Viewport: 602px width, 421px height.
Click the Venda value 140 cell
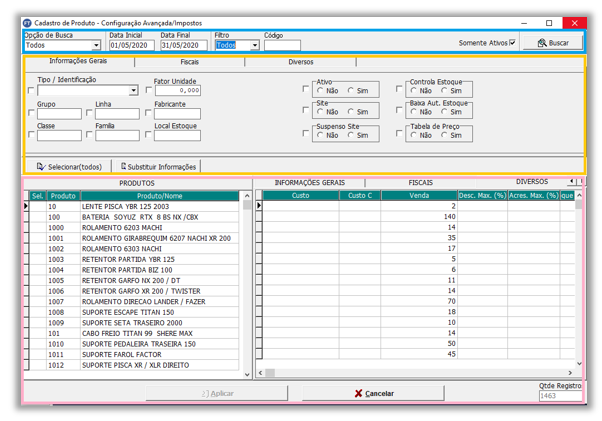tap(419, 217)
